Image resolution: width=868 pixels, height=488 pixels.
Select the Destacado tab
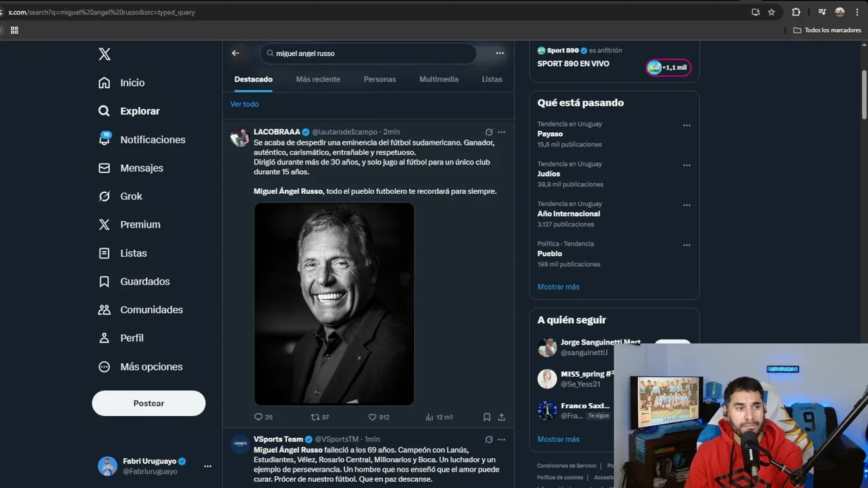(254, 79)
